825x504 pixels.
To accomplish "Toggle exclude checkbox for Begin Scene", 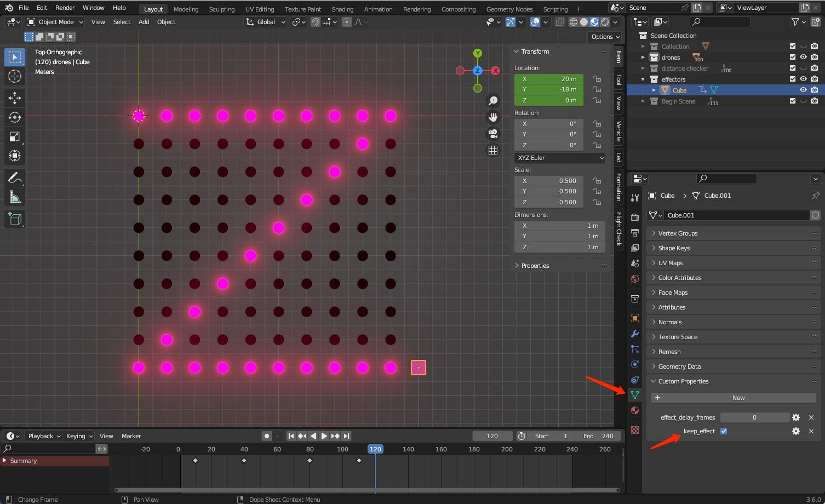I will click(x=792, y=101).
